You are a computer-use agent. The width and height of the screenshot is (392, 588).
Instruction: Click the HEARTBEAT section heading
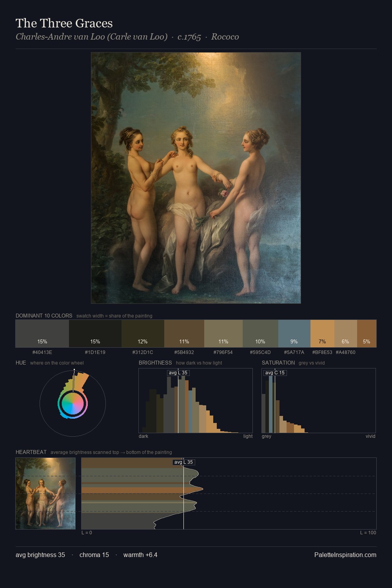tap(31, 452)
